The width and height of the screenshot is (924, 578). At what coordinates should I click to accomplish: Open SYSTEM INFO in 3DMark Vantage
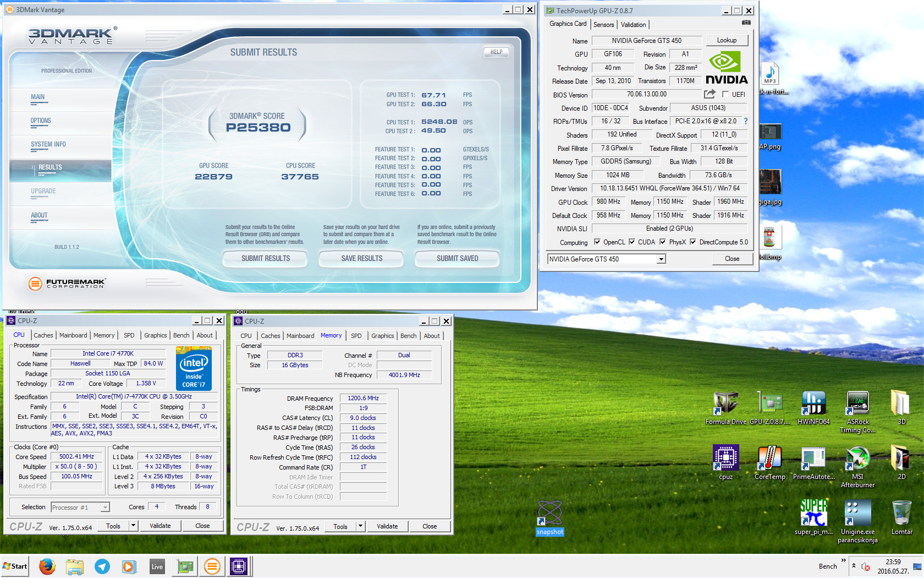tap(48, 145)
